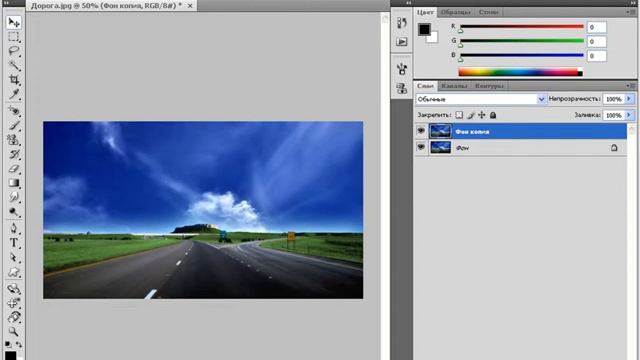Switch to the 'Образцы' tab

[x=456, y=12]
